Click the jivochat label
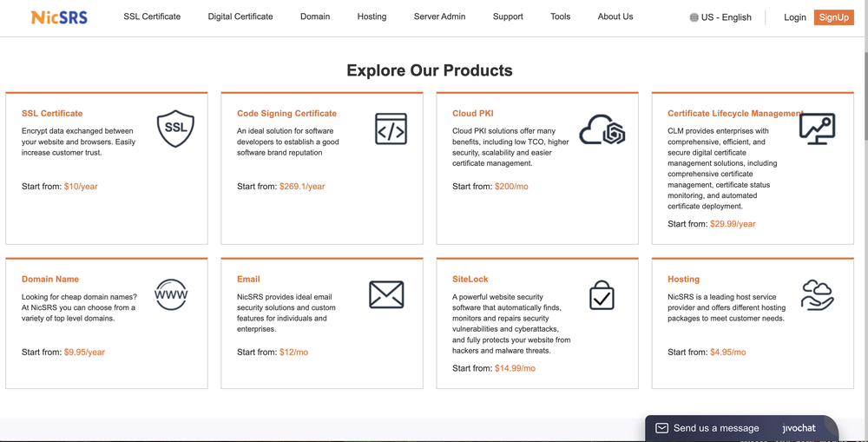The width and height of the screenshot is (868, 442). click(x=799, y=428)
